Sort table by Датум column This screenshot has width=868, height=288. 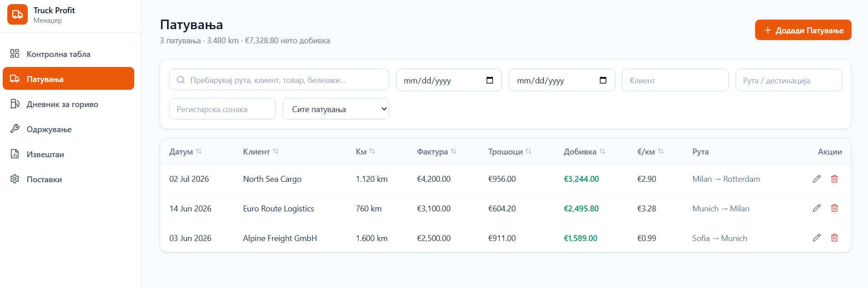[185, 151]
